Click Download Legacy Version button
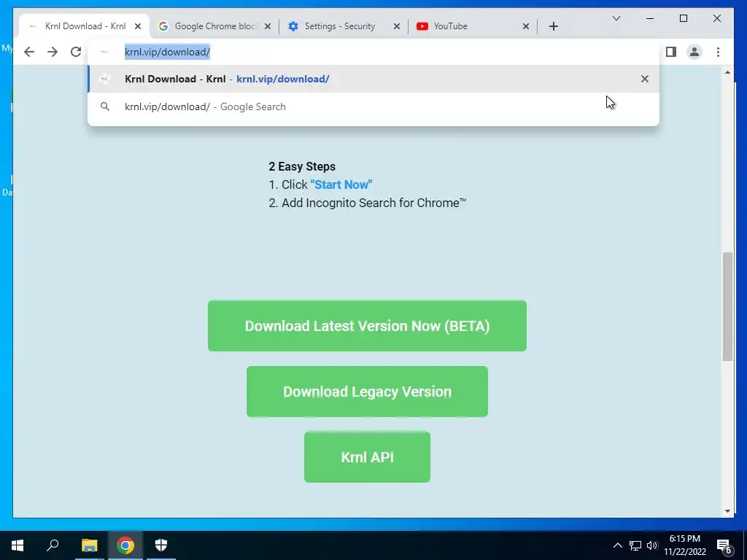Viewport: 747px width, 560px height. pyautogui.click(x=367, y=392)
